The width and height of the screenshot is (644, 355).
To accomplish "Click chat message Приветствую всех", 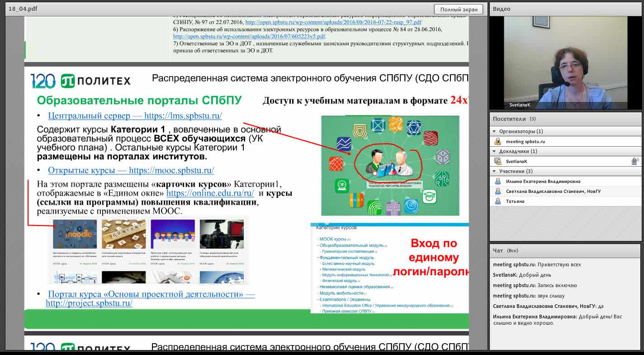I will click(537, 264).
